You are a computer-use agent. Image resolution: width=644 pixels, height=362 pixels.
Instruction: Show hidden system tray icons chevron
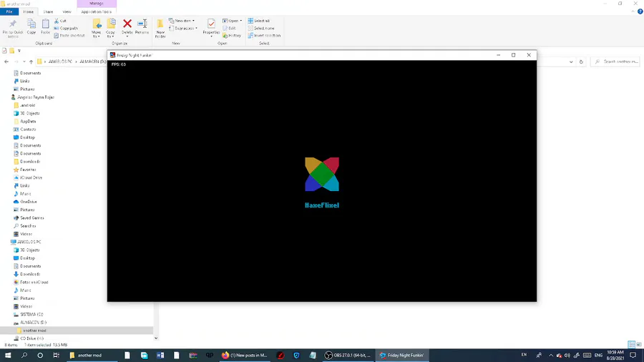coord(551,356)
